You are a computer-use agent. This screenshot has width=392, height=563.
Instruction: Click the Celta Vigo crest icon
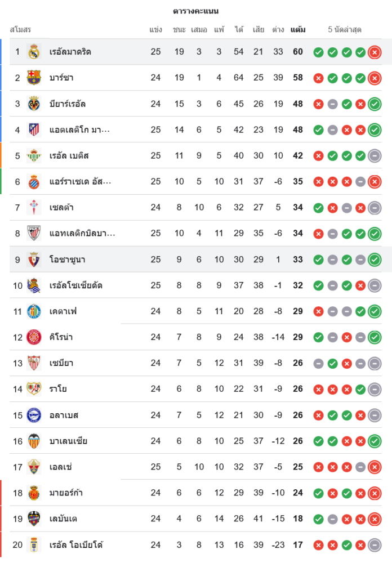34,207
